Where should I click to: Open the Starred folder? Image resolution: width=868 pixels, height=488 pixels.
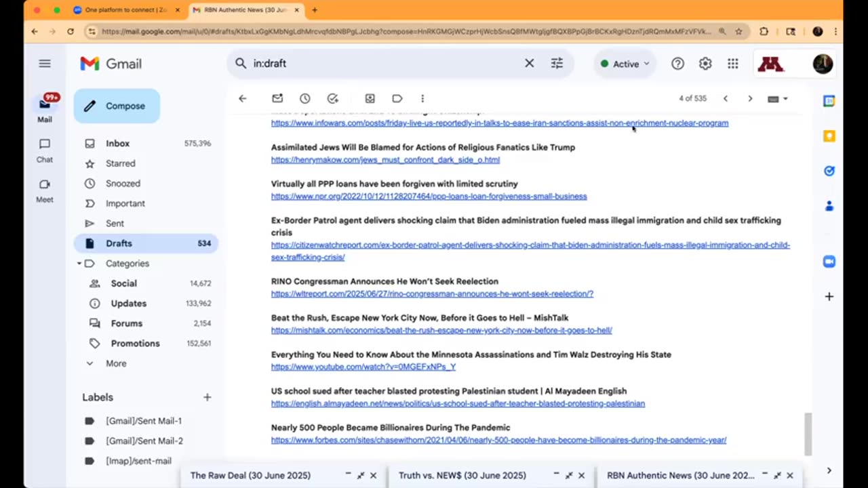[146, 163]
